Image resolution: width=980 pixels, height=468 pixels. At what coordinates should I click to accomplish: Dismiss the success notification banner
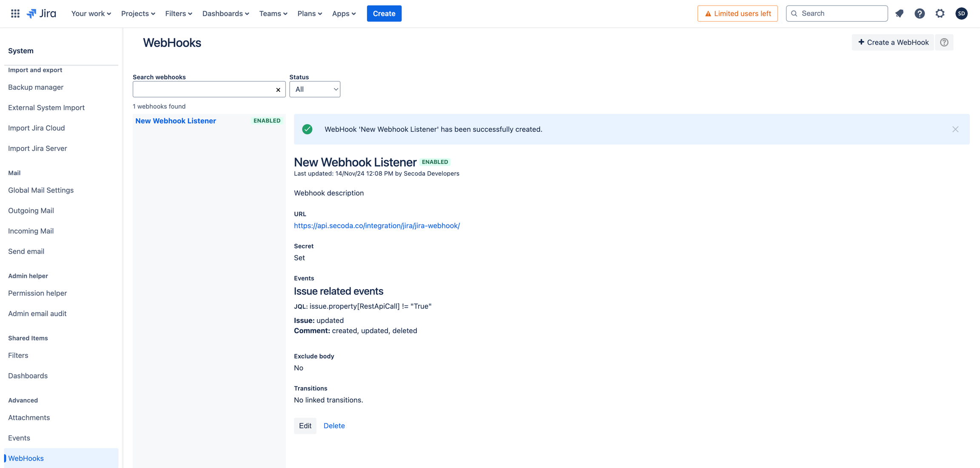[955, 129]
